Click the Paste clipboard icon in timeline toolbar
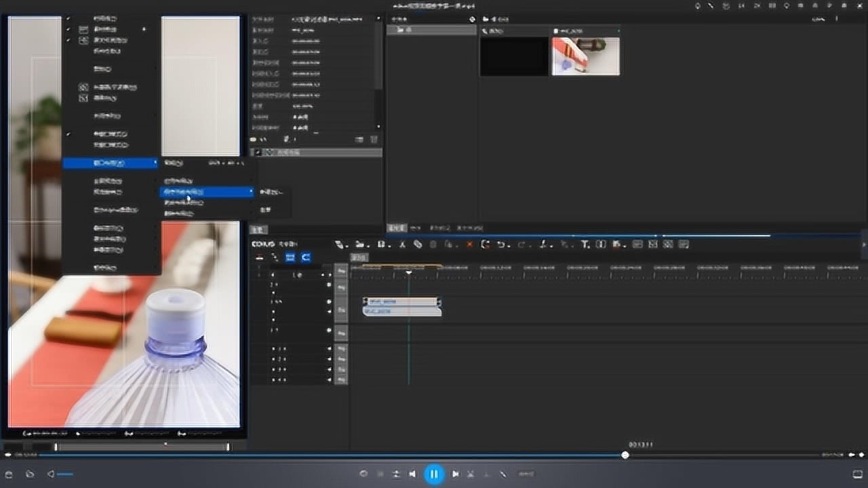 click(x=433, y=244)
